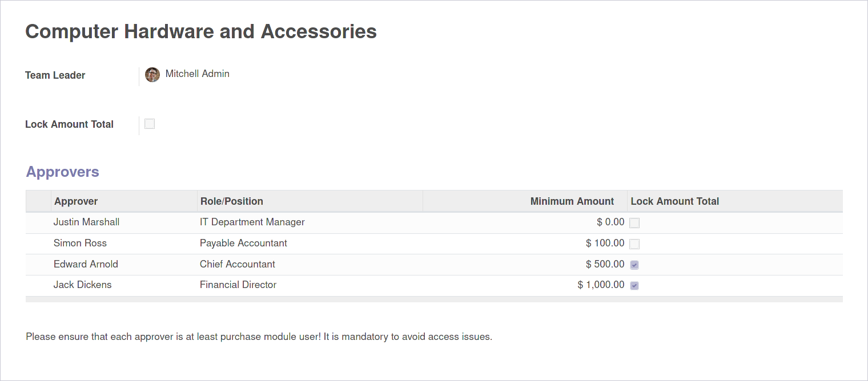Open the Mitchell Admin team leader link

(197, 74)
